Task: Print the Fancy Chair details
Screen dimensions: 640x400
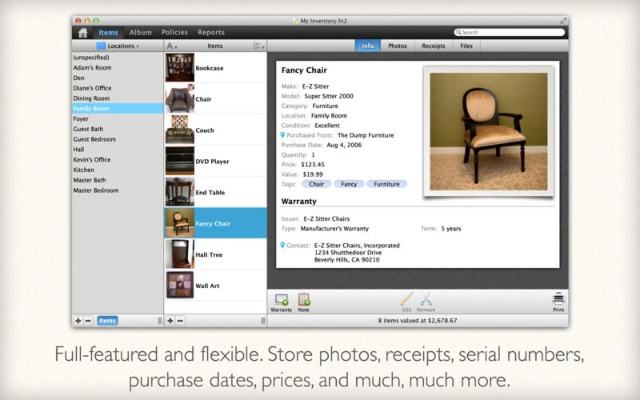Action: point(558,301)
